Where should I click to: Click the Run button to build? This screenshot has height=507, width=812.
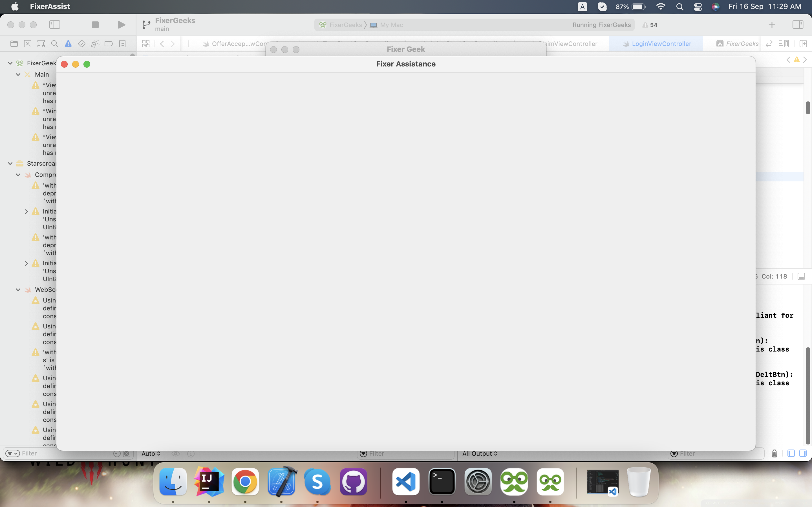[121, 25]
